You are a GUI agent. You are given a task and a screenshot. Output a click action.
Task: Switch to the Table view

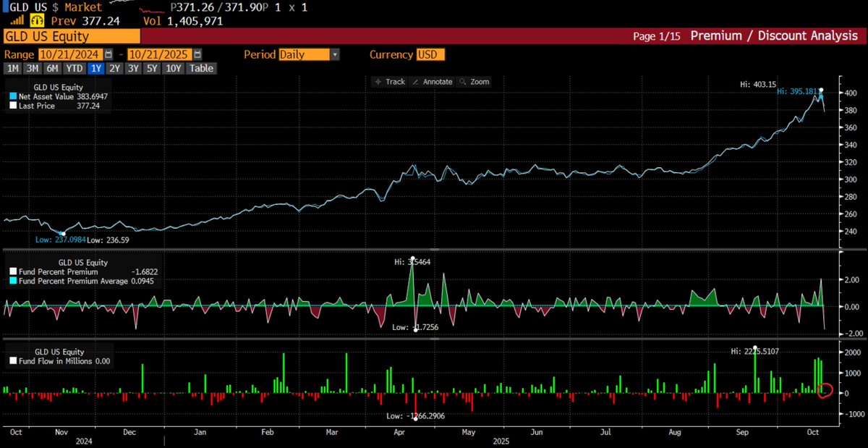[201, 68]
